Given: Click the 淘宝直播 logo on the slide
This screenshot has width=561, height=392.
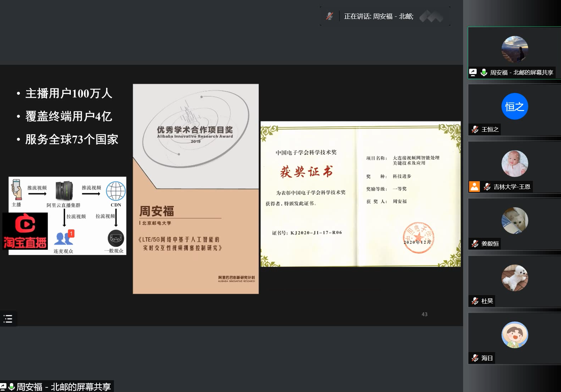Looking at the screenshot, I should click(25, 231).
